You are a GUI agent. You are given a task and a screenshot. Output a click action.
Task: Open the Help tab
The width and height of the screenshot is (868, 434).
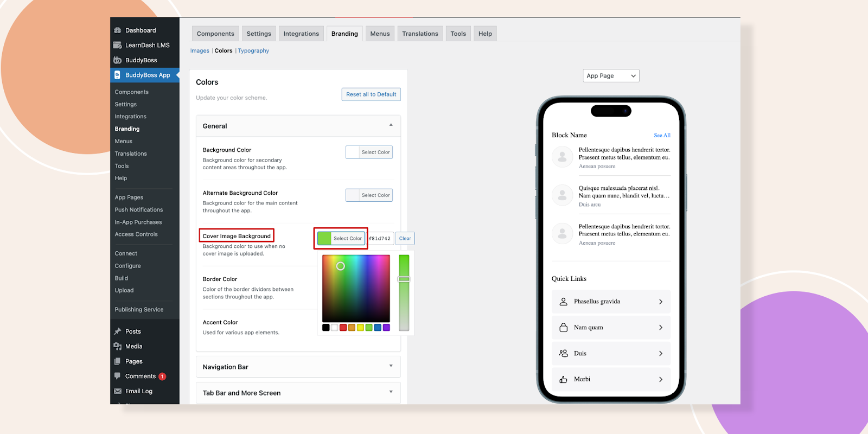point(485,34)
